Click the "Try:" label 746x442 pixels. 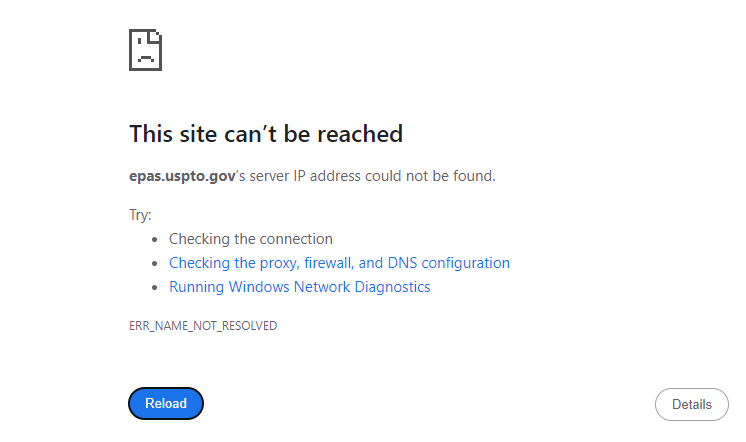tap(140, 215)
